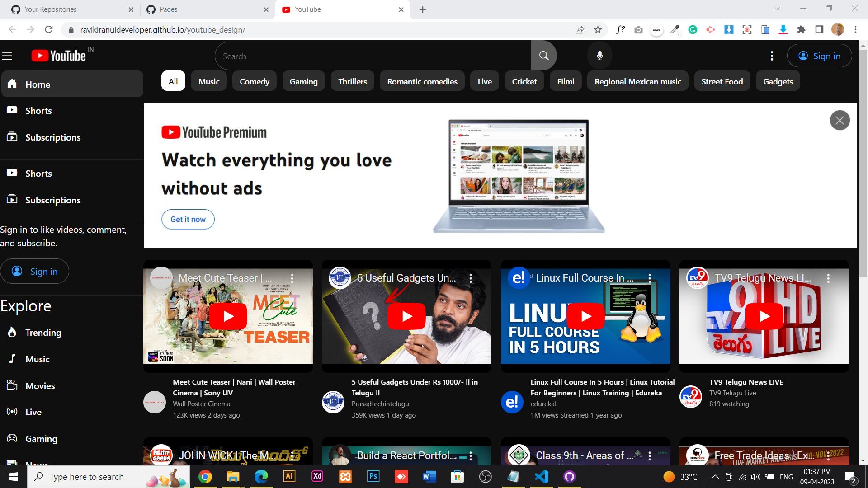Select the Gadgets filter chip
This screenshot has width=868, height=488.
[x=778, y=81]
